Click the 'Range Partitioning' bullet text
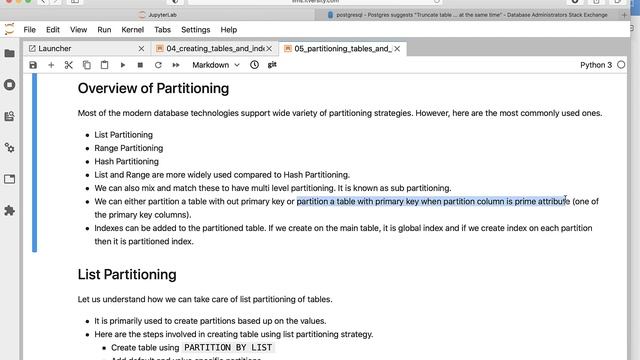Viewport: 640px width, 360px height. pyautogui.click(x=129, y=148)
